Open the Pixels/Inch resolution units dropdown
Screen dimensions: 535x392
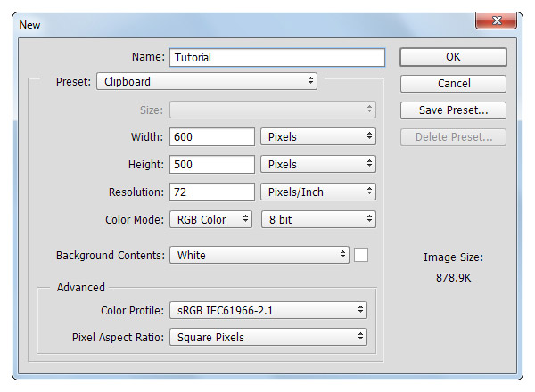click(318, 192)
